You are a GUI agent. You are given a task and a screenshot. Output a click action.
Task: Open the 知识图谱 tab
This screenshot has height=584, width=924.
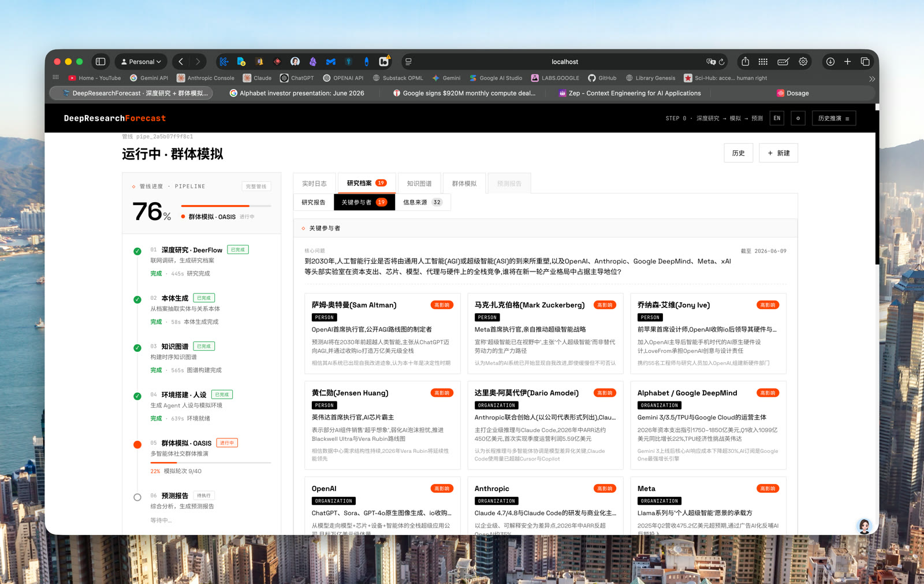pyautogui.click(x=419, y=184)
